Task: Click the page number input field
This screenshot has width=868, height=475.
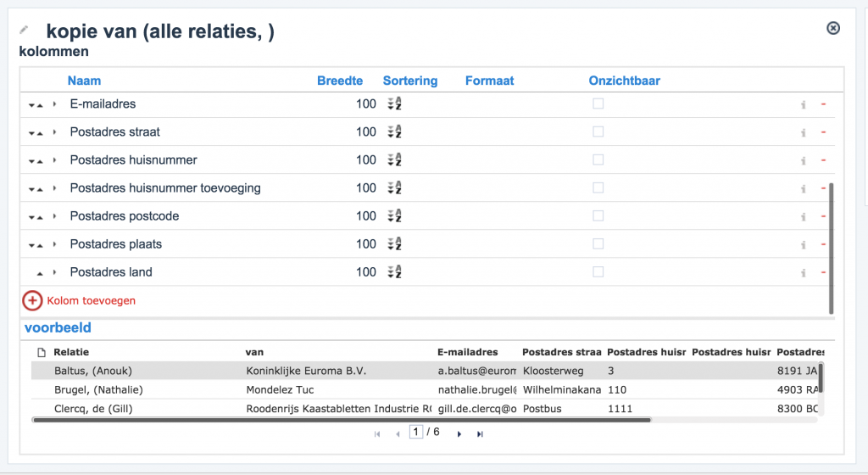Action: [x=415, y=432]
